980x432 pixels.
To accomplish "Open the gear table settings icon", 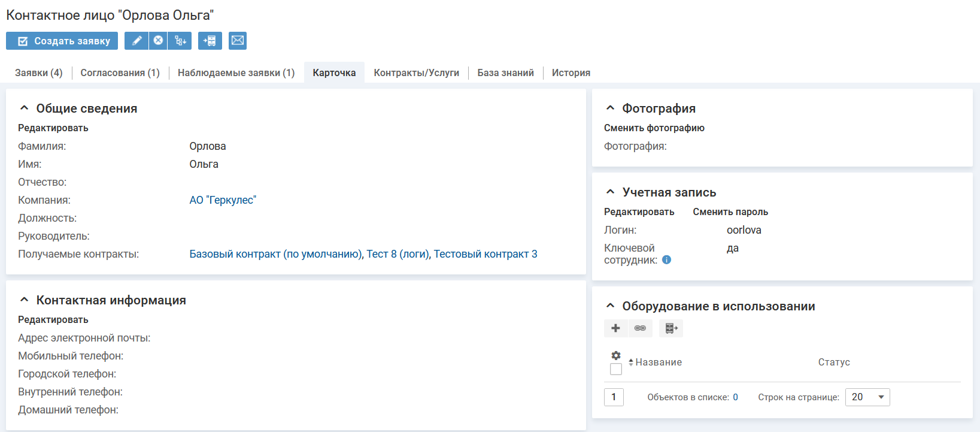I will point(616,355).
